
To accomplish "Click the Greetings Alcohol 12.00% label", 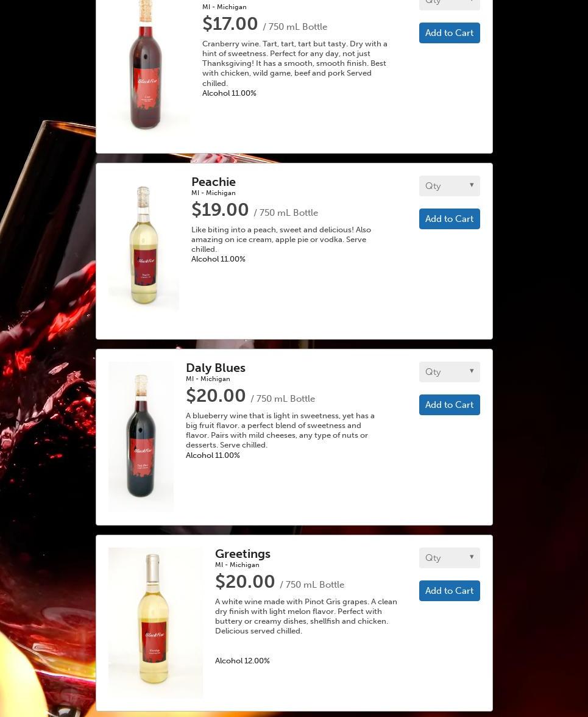I will (x=242, y=661).
